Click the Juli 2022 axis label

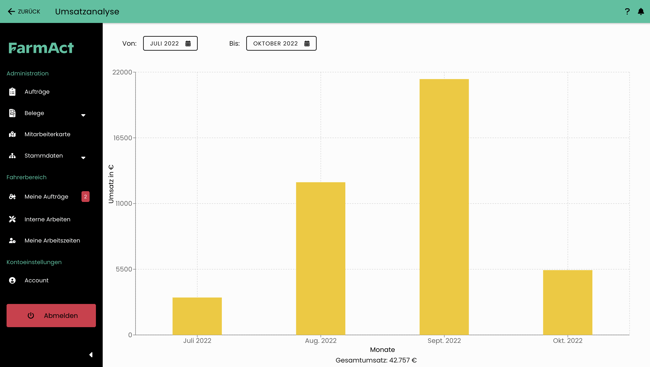click(197, 340)
